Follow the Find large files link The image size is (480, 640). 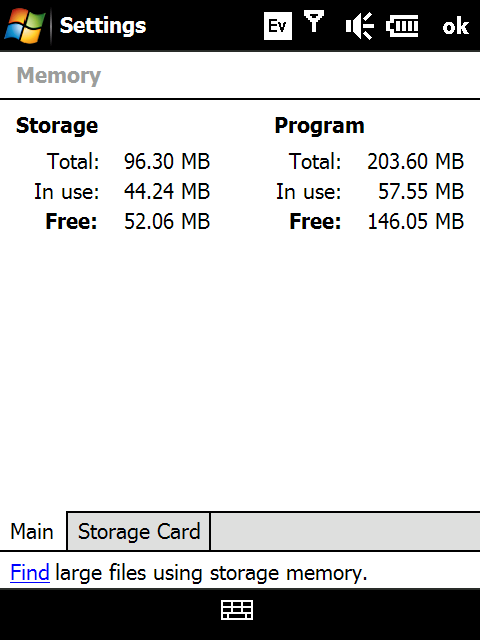point(30,572)
